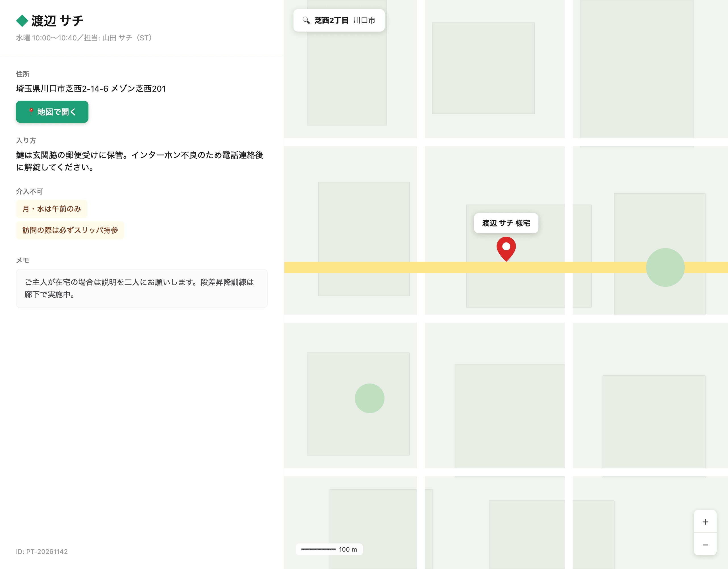Click the memo box about ご主人が在宅の場合
The height and width of the screenshot is (569, 728).
142,288
